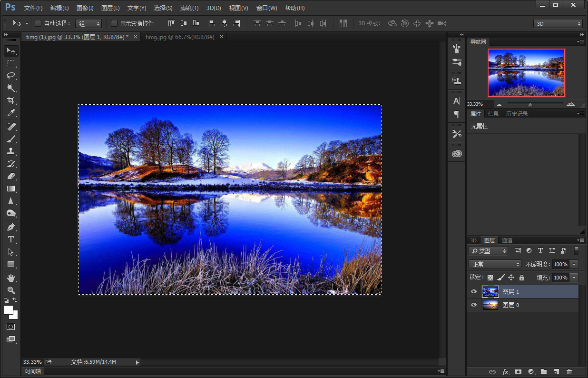Viewport: 588px width, 378px height.
Task: Click the navigator preview thumbnail
Action: pos(526,73)
